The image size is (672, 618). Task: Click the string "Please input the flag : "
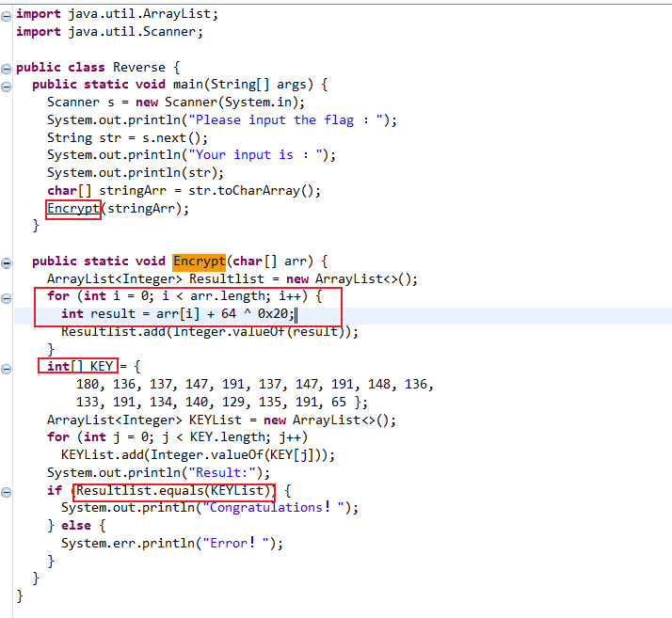[x=286, y=119]
